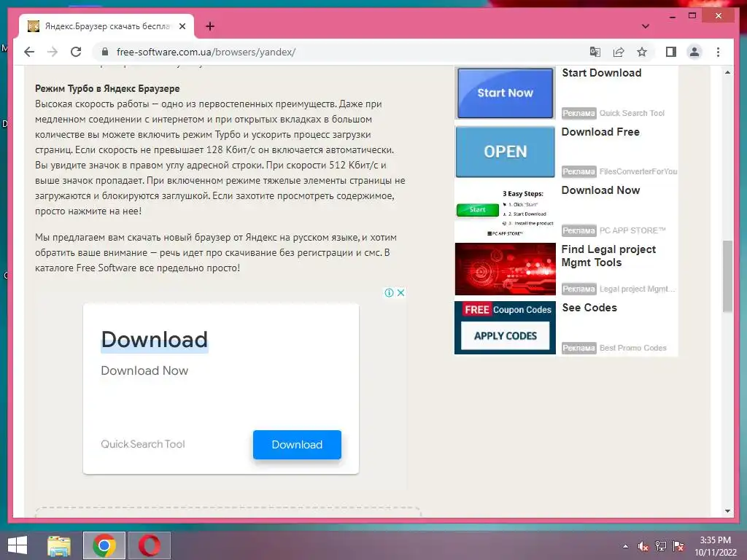Click the green Start button in ad

pyautogui.click(x=477, y=209)
